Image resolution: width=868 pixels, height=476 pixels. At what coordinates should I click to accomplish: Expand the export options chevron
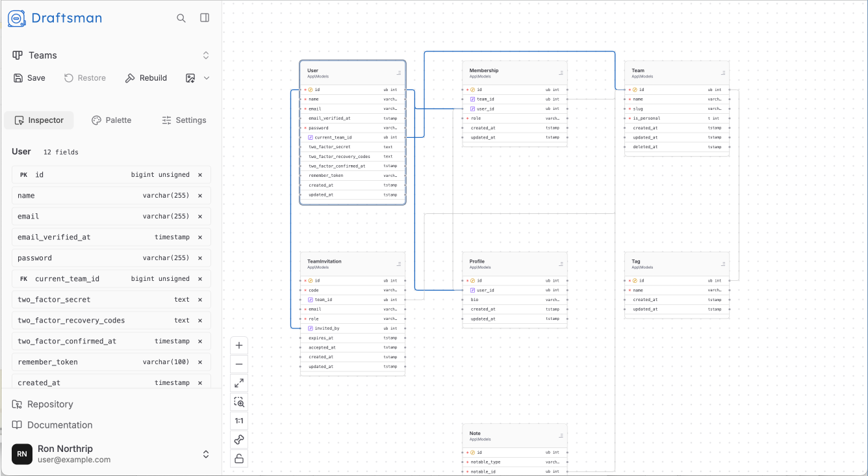click(x=207, y=78)
